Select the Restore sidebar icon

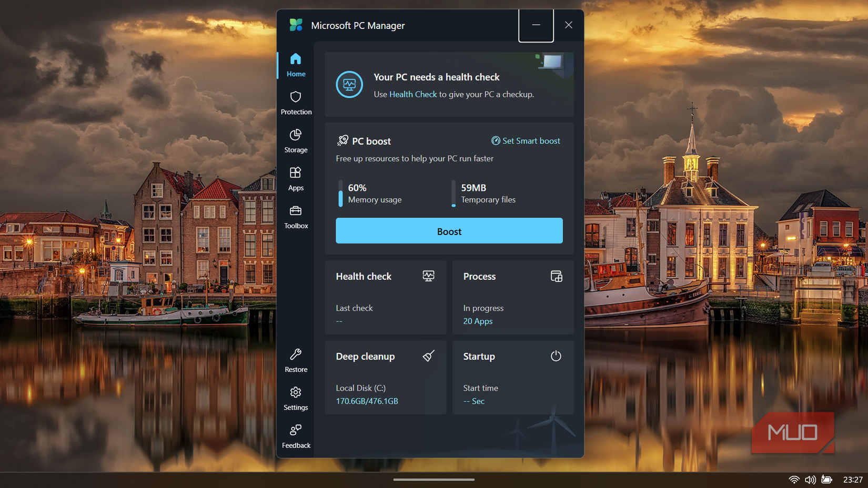[296, 355]
